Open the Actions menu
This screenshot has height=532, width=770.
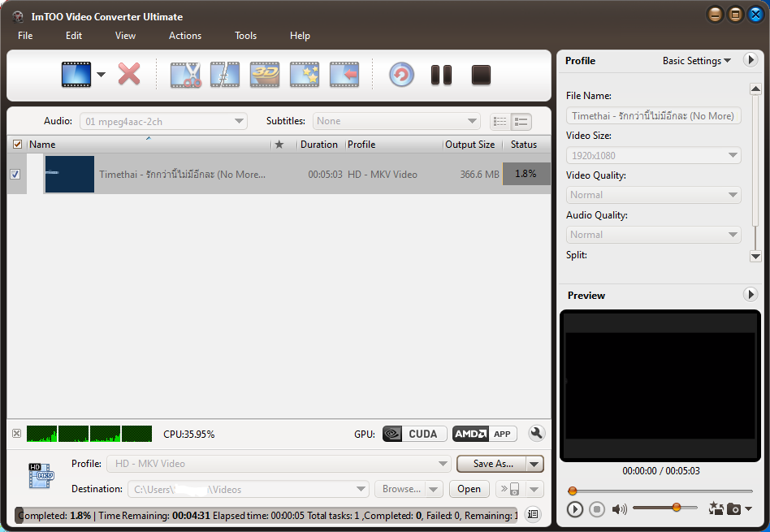point(185,36)
